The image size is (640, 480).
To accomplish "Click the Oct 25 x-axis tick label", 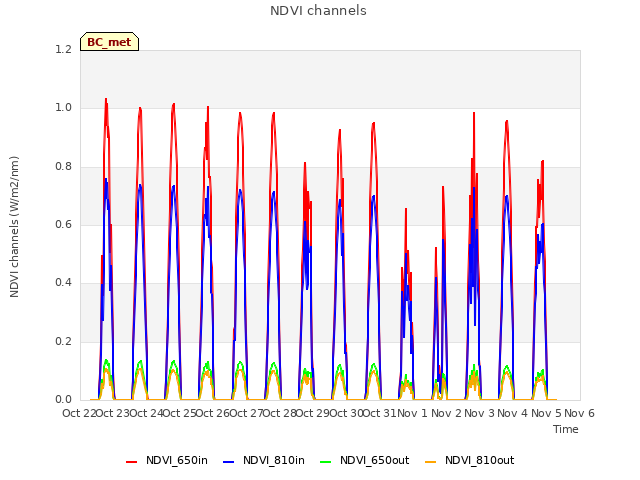I will pyautogui.click(x=179, y=413).
